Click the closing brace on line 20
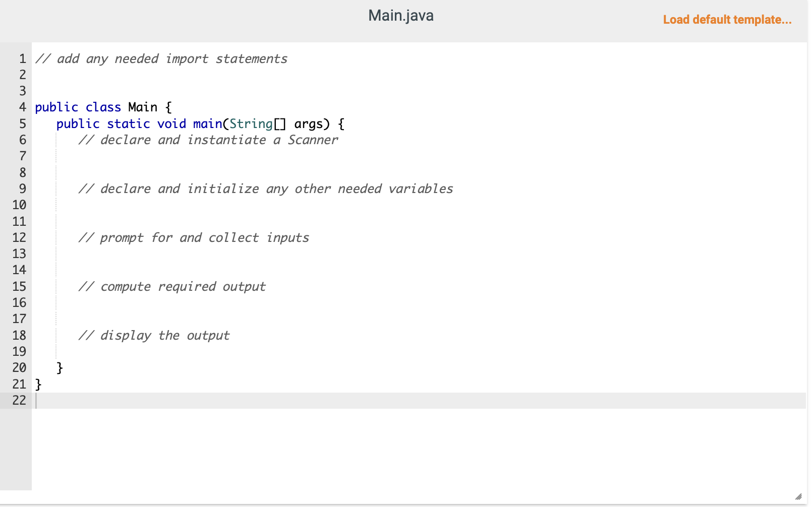 (x=59, y=367)
